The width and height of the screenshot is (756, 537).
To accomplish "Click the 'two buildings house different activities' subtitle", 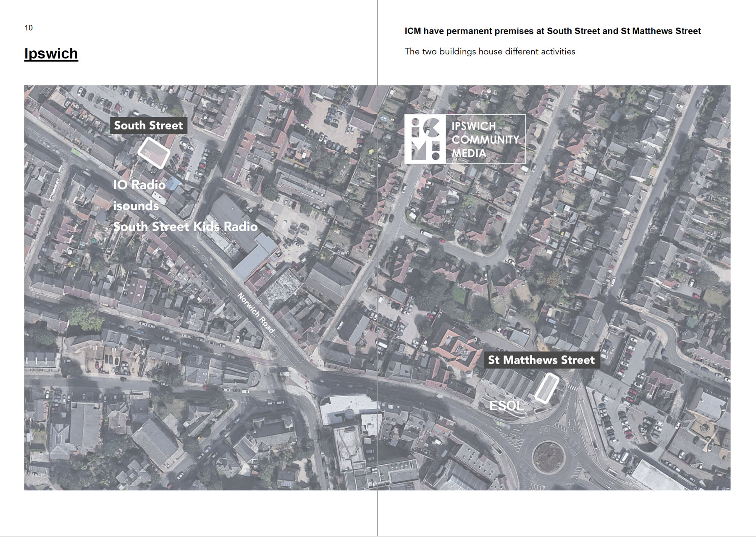I will click(x=490, y=52).
